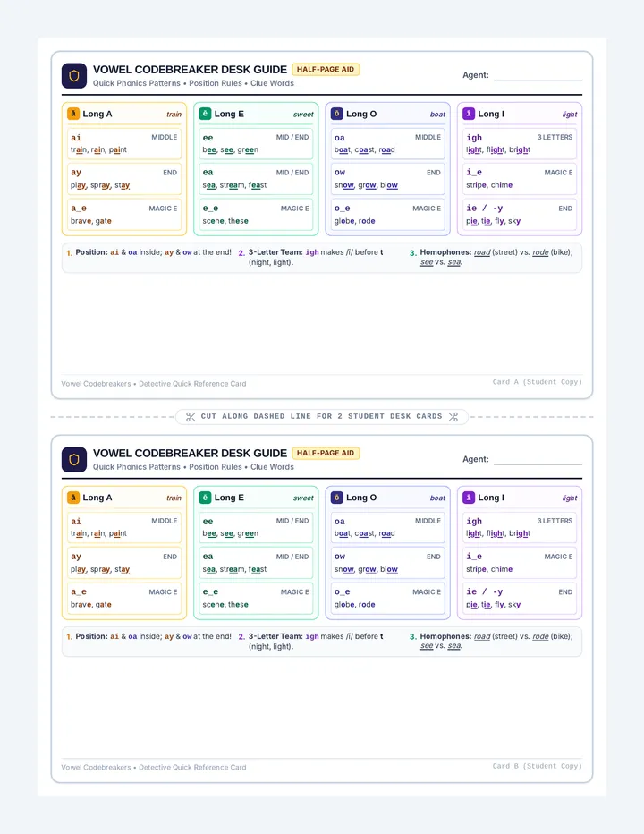Select the 'a_e MAGIC E' pattern box on Card A
644x834 pixels.
tap(124, 215)
